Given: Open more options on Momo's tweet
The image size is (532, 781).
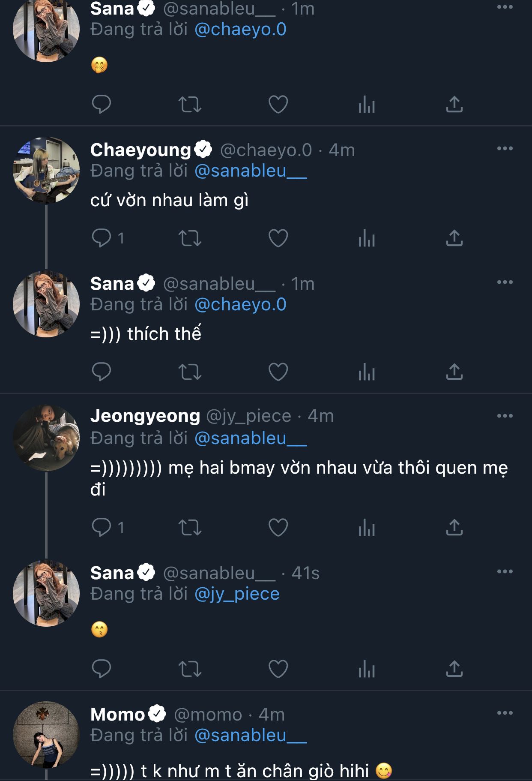Looking at the screenshot, I should 505,713.
